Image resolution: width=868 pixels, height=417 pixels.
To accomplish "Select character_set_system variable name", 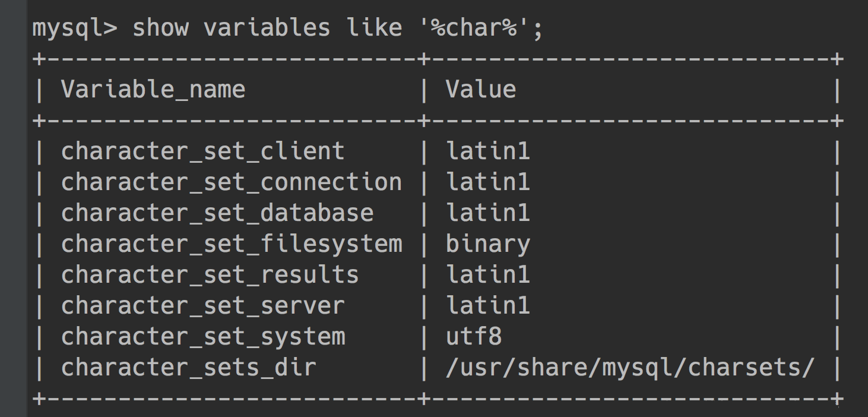I will coord(203,337).
